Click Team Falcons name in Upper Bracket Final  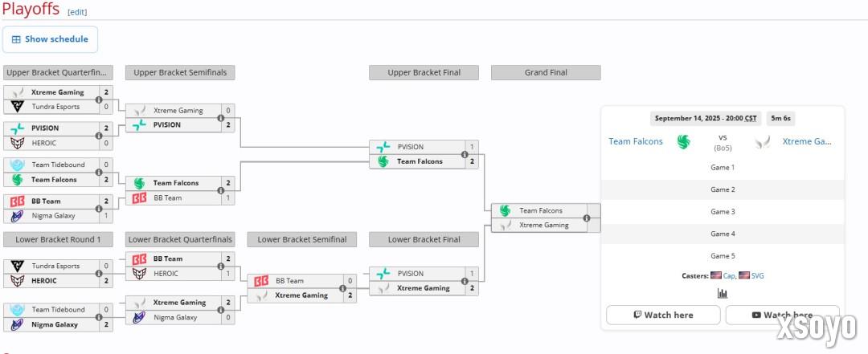point(420,161)
